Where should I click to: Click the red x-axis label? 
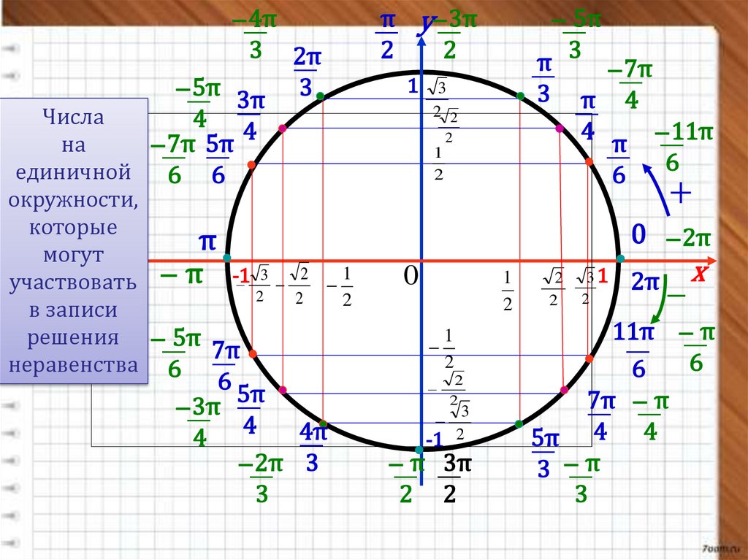[701, 274]
